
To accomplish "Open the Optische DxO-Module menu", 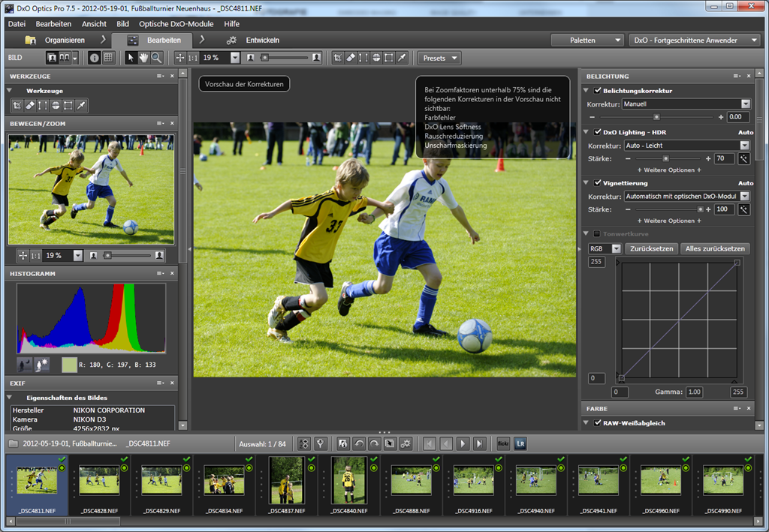I will pyautogui.click(x=176, y=24).
